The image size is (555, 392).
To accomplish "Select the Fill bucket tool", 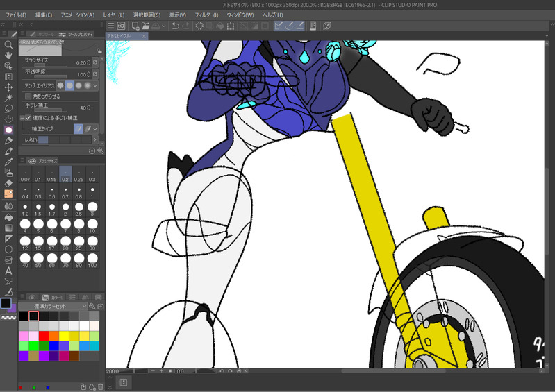I will pyautogui.click(x=8, y=216).
